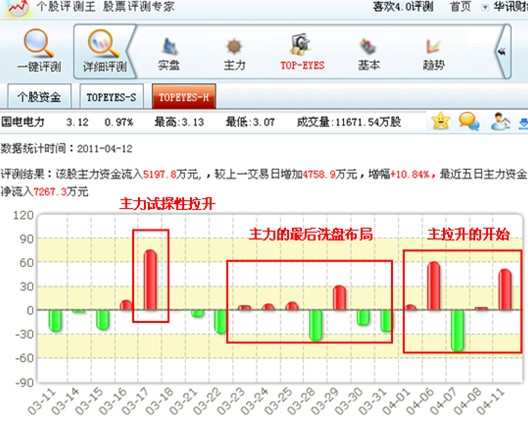The height and width of the screenshot is (421, 528).
Task: Click the app logo icon at top left
Action: click(18, 8)
